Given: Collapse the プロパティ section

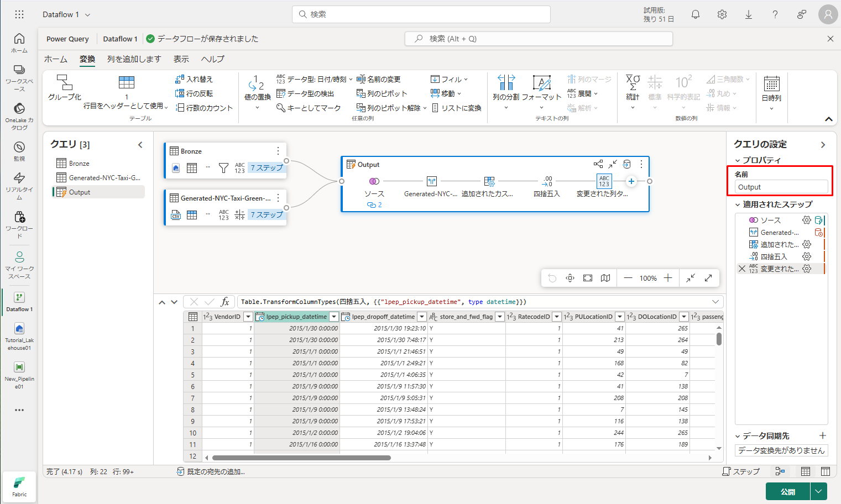Looking at the screenshot, I should [738, 160].
